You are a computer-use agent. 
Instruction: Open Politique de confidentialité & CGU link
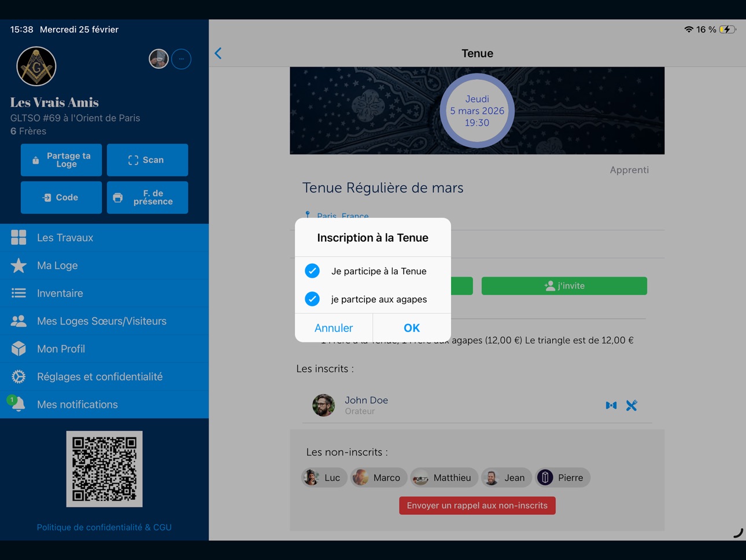(x=104, y=527)
